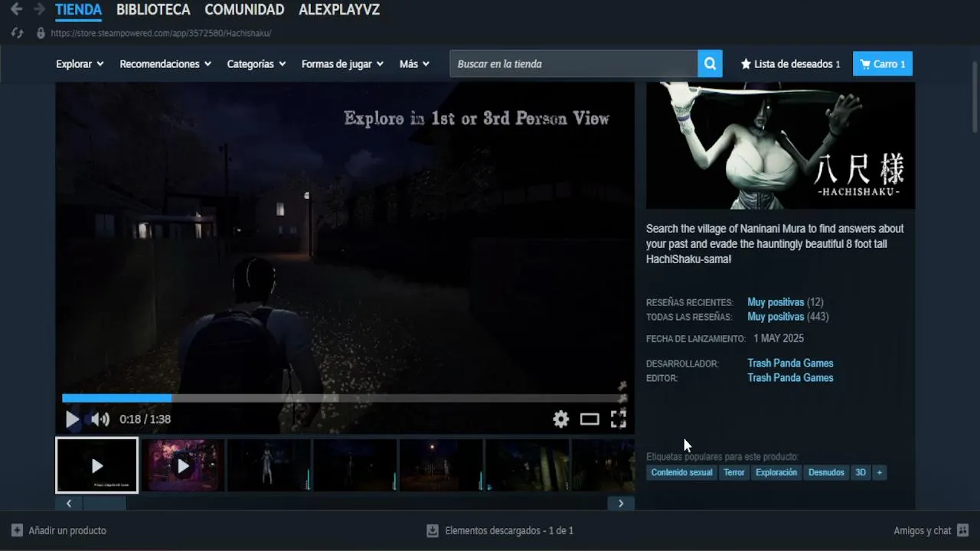Screen dimensions: 980x551
Task: Toggle theater mode for the video
Action: click(590, 419)
